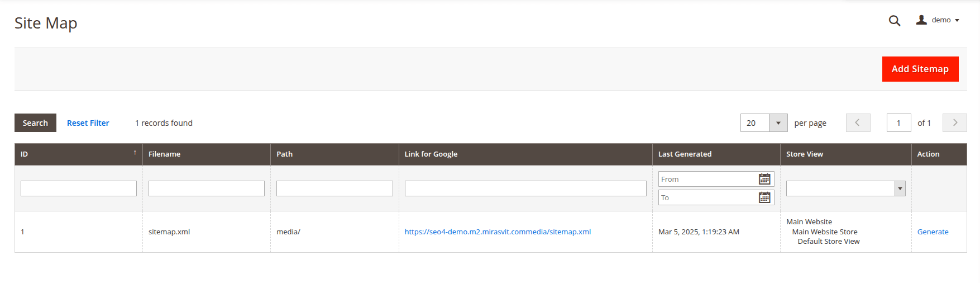Click the Search button
The image size is (980, 283).
(x=35, y=122)
